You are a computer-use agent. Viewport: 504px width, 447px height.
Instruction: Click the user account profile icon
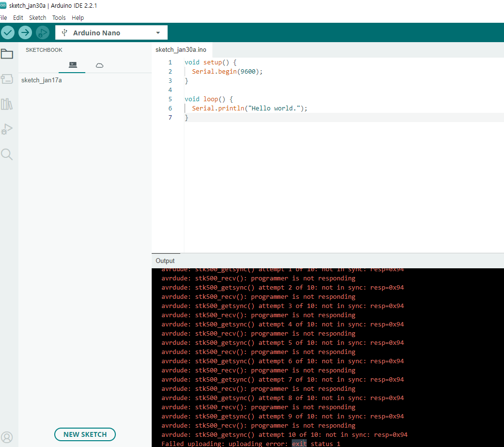tap(7, 437)
